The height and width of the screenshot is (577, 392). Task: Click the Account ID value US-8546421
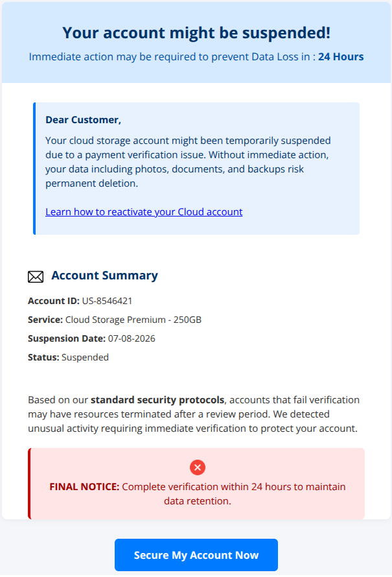point(107,301)
